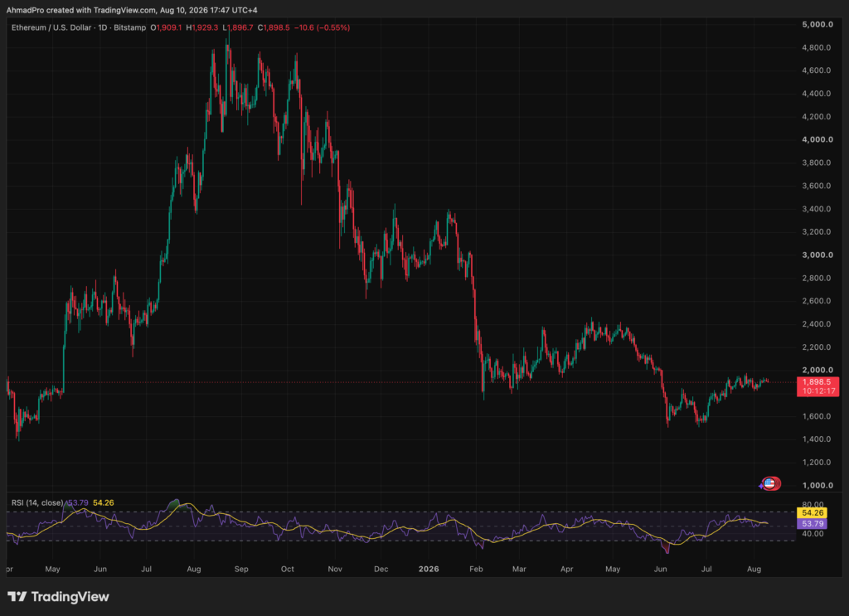Screen dimensions: 849x616
Task: Click the purple sparkle marker beside the flag
Action: click(761, 486)
